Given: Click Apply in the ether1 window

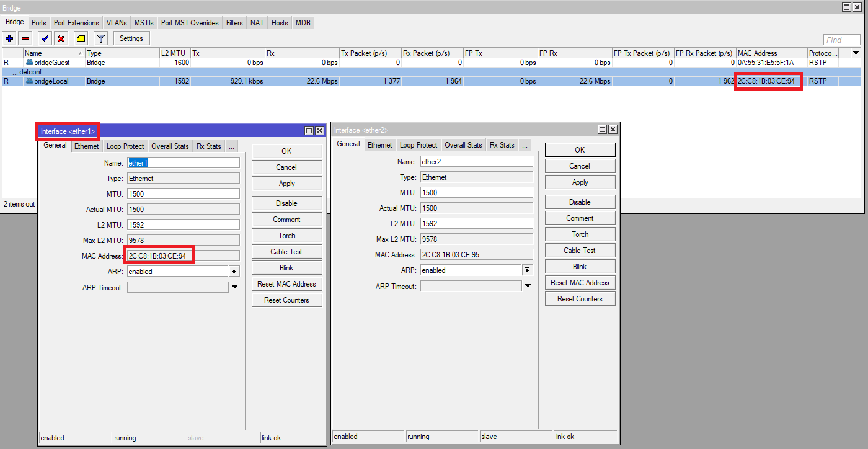Looking at the screenshot, I should pyautogui.click(x=287, y=184).
